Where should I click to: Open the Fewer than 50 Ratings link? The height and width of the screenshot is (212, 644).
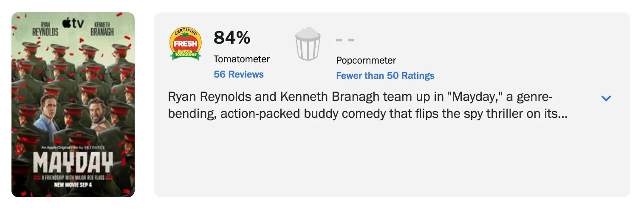(385, 75)
